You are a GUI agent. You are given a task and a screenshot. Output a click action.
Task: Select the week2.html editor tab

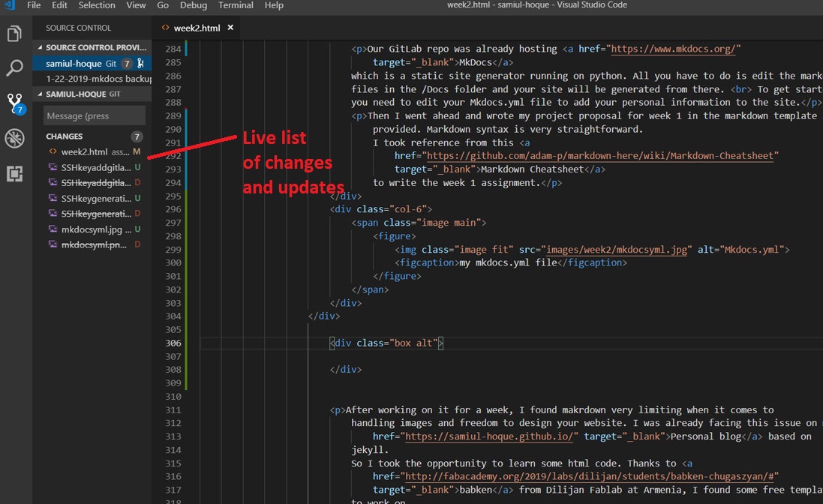point(197,28)
